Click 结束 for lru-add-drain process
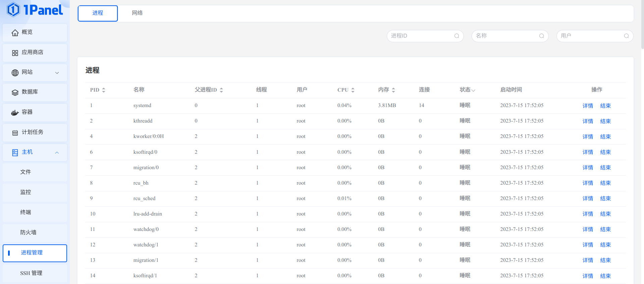This screenshot has height=284, width=644. (605, 214)
